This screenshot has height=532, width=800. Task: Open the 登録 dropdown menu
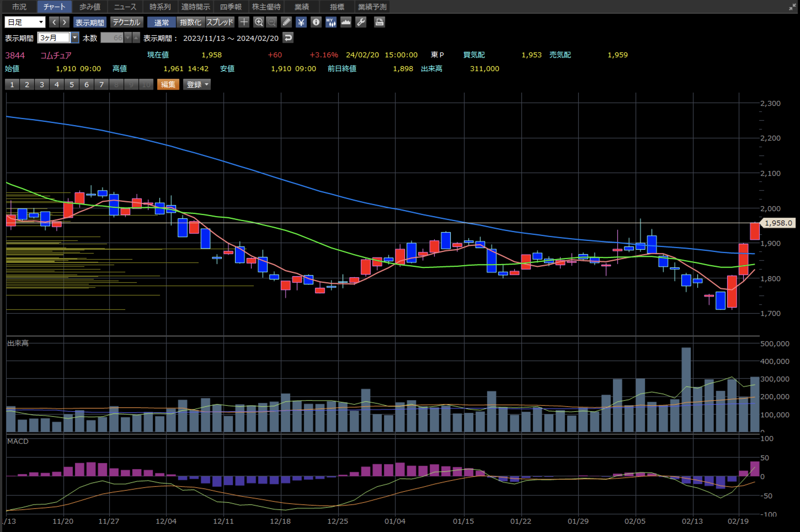pos(197,84)
